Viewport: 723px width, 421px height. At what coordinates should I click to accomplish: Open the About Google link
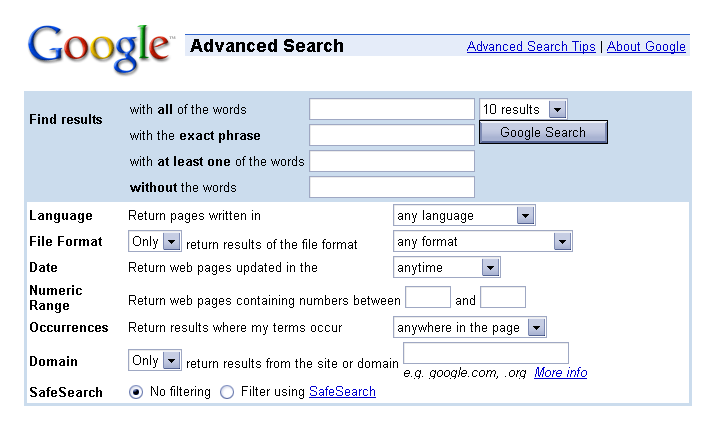point(646,47)
